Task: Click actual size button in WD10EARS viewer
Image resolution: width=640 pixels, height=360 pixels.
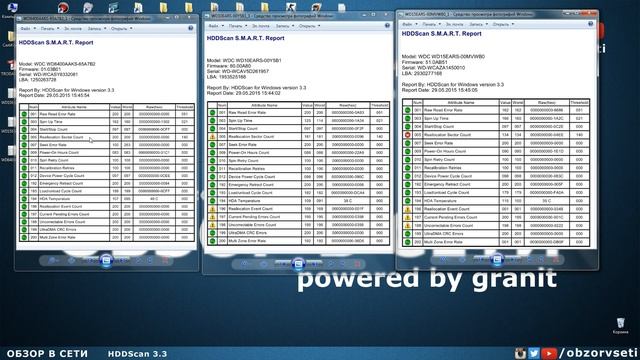Action: (264, 264)
